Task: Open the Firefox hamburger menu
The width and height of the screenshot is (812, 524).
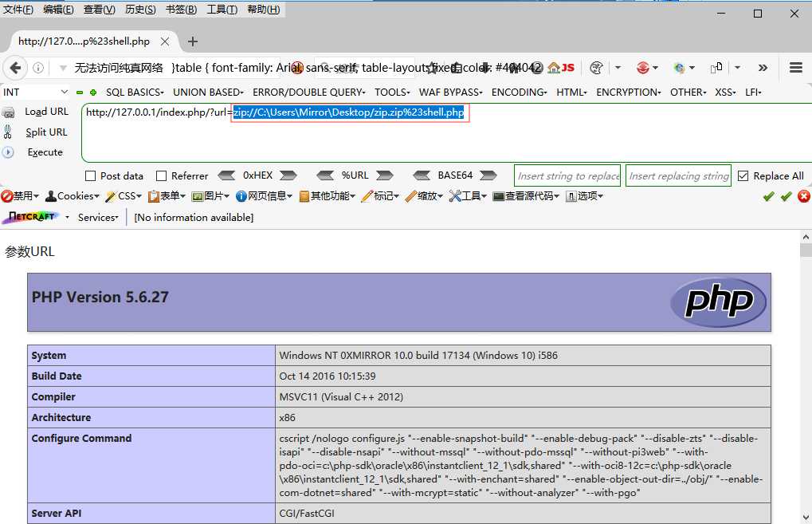Action: click(x=796, y=67)
